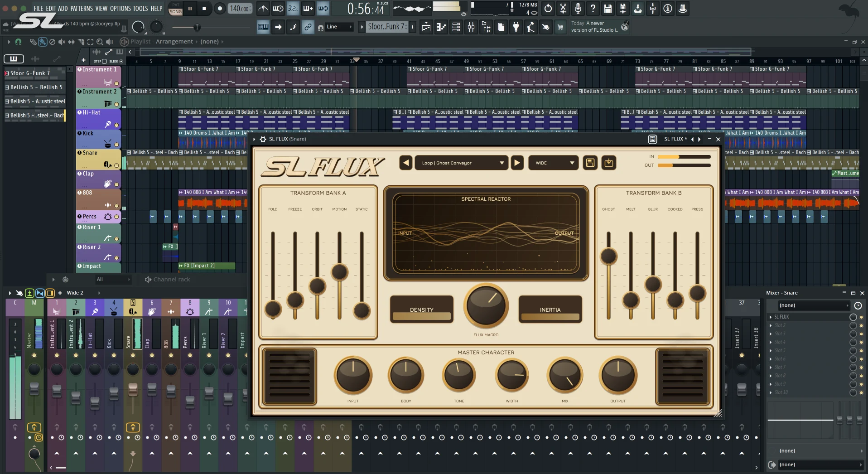Image resolution: width=868 pixels, height=474 pixels.
Task: Load previous SL FLUX preset
Action: 405,163
